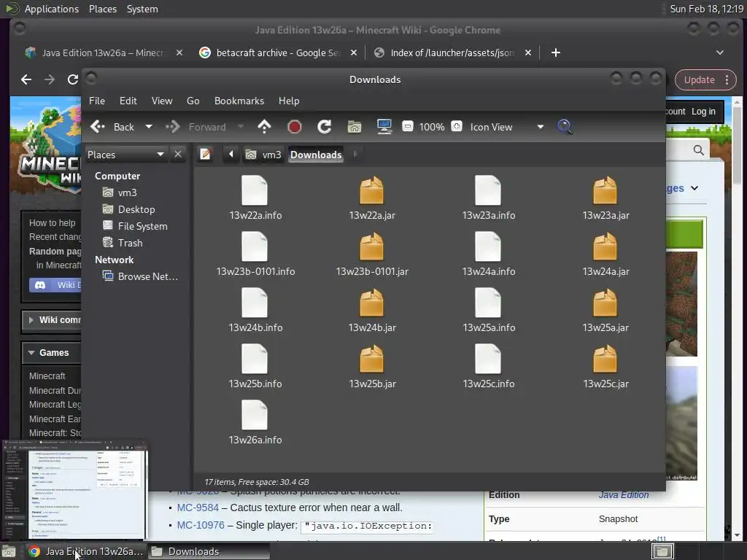Select the 13w25c.jar archive icon
The image size is (747, 560).
tap(605, 359)
